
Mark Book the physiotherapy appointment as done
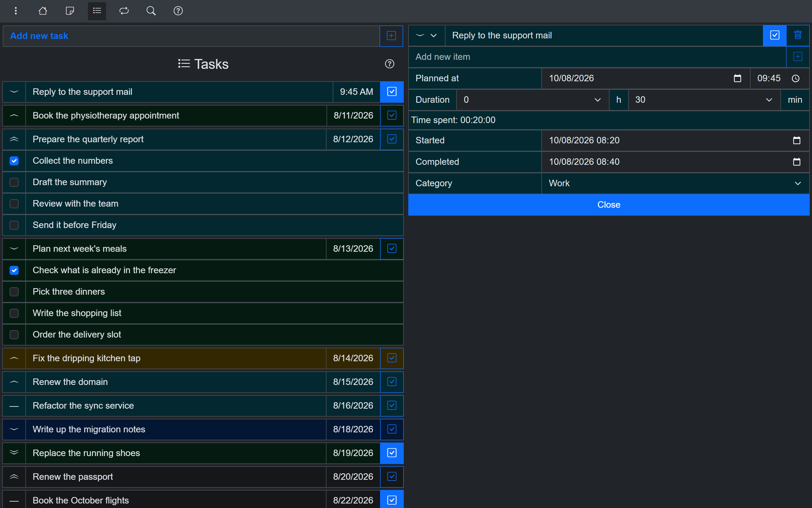point(392,116)
